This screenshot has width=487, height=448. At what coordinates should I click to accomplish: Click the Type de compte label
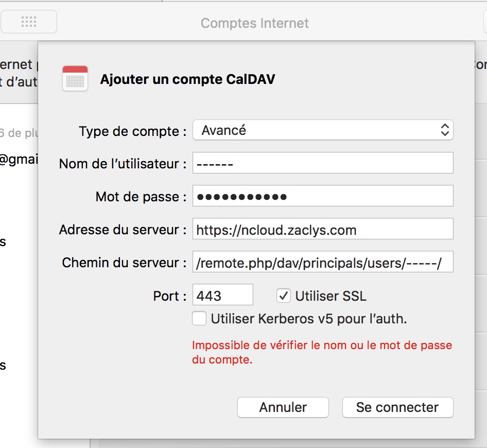click(132, 131)
